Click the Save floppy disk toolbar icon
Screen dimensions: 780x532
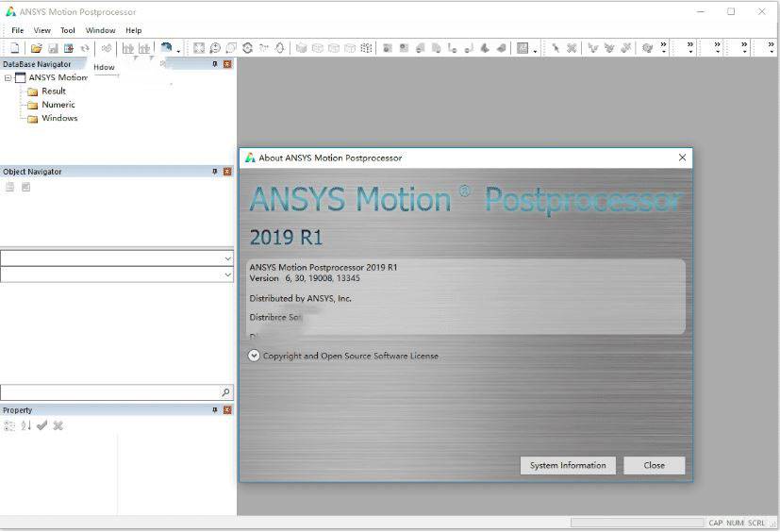[53, 48]
